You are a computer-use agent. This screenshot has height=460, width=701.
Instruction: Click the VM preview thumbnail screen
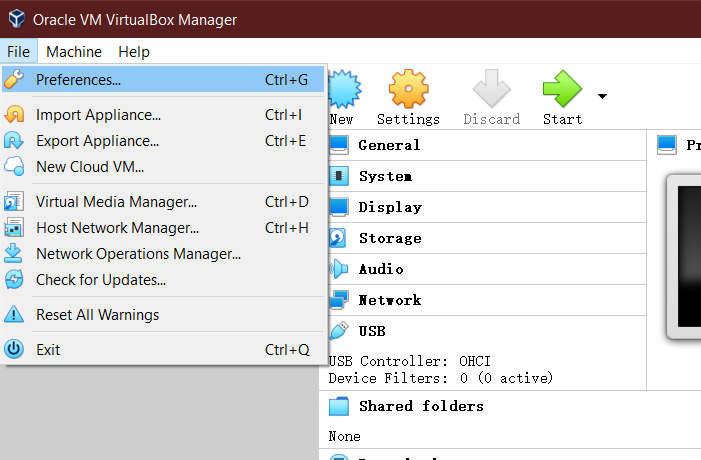(689, 257)
